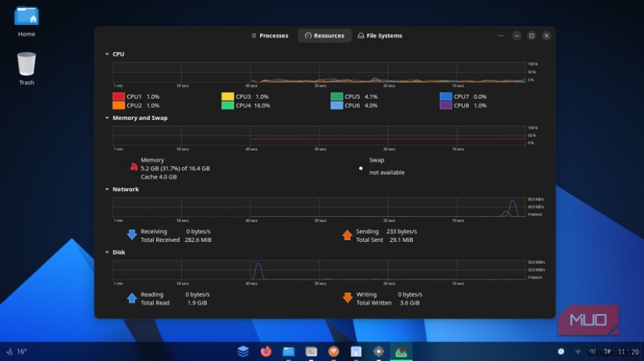Click the Sending orange up arrow icon
Image resolution: width=644 pixels, height=361 pixels.
click(x=347, y=235)
